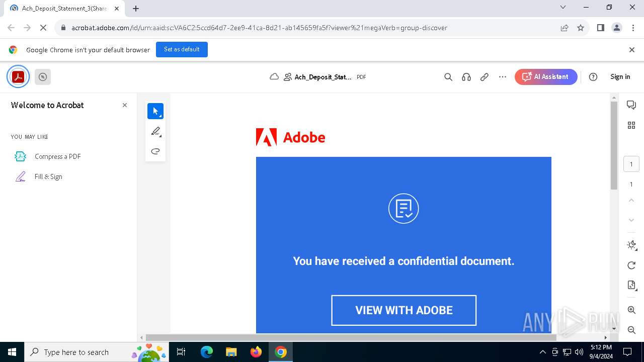Screen dimensions: 644x362
Task: Show hidden system tray icons
Action: [542, 352]
